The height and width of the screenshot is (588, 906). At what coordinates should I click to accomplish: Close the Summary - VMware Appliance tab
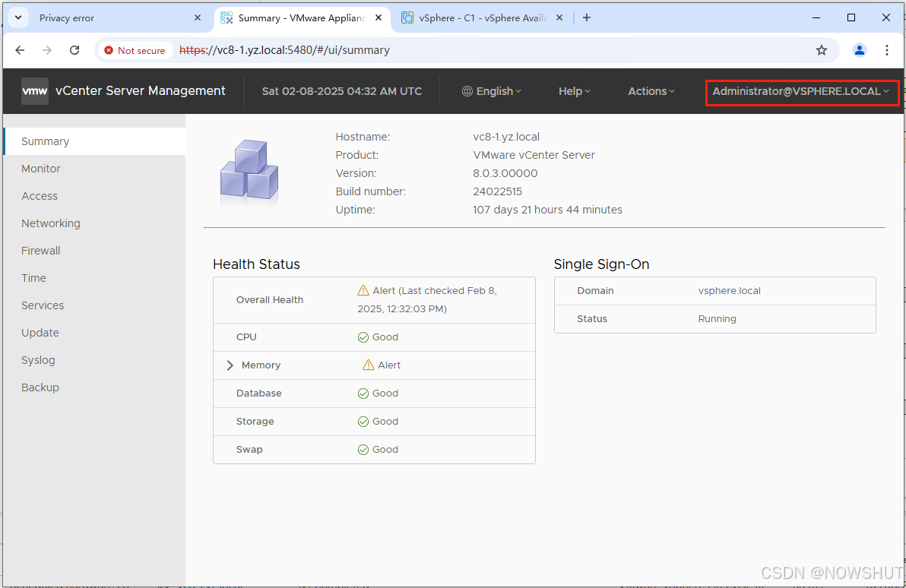click(x=379, y=18)
